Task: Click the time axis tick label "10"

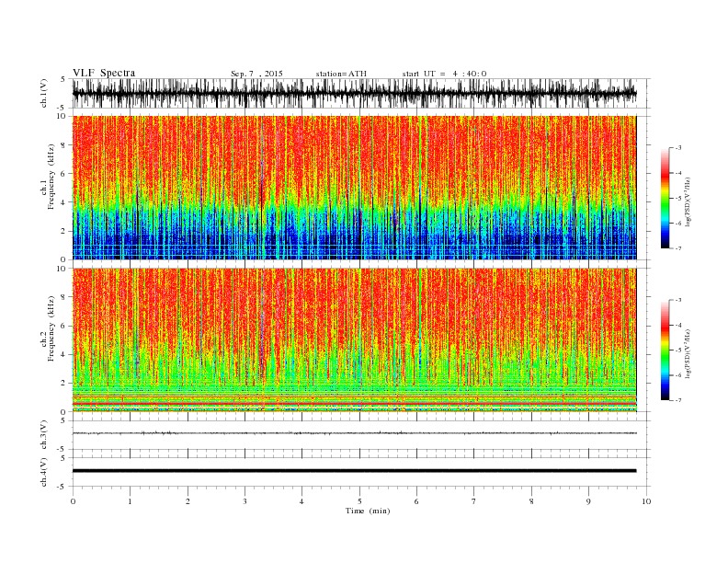Action: (x=646, y=501)
